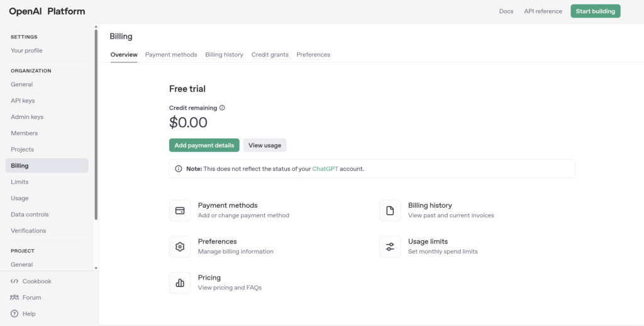644x326 pixels.
Task: Click the Pricing bar chart icon
Action: tap(180, 283)
